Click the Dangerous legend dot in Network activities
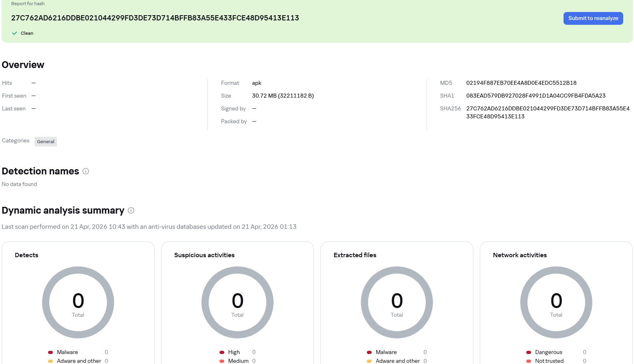This screenshot has width=634, height=364. (x=529, y=352)
